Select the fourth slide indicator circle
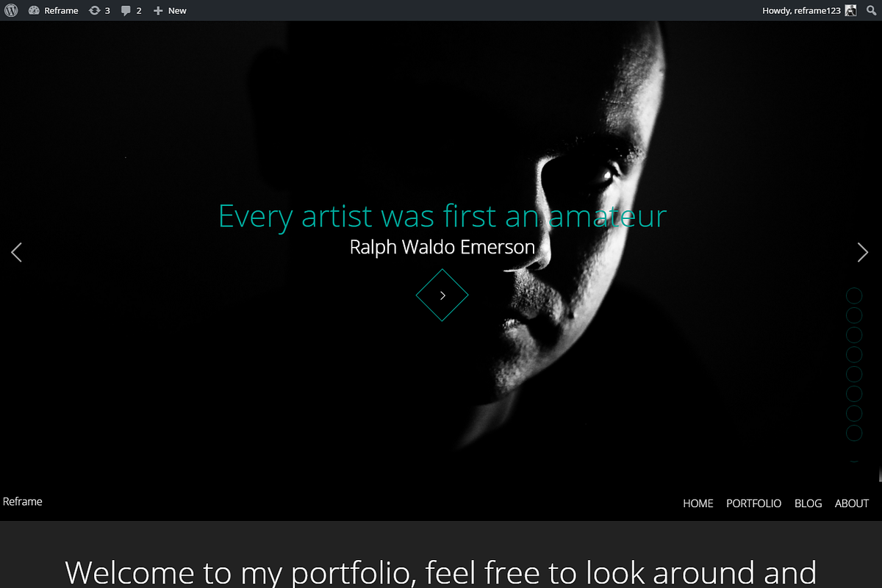The height and width of the screenshot is (588, 882). (854, 355)
